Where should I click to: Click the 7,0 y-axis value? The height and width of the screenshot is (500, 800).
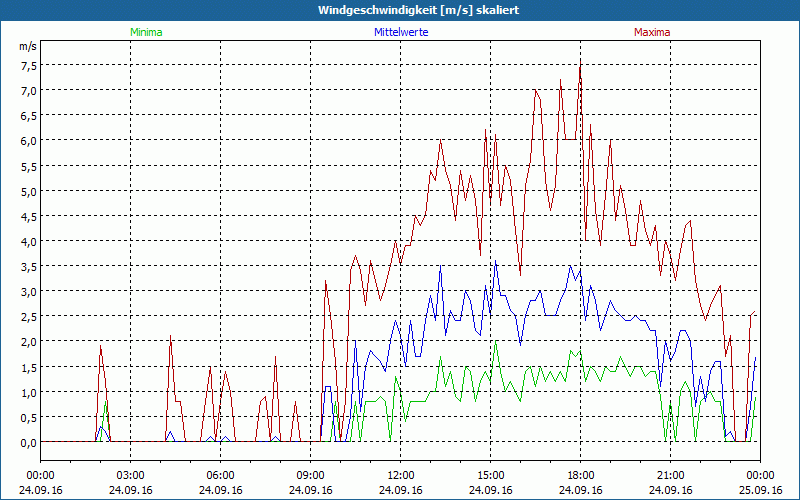tap(29, 91)
